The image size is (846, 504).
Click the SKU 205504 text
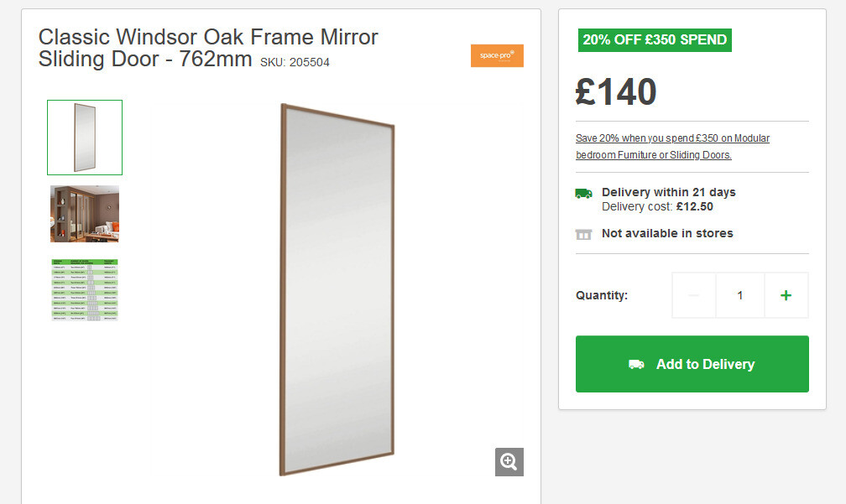295,62
